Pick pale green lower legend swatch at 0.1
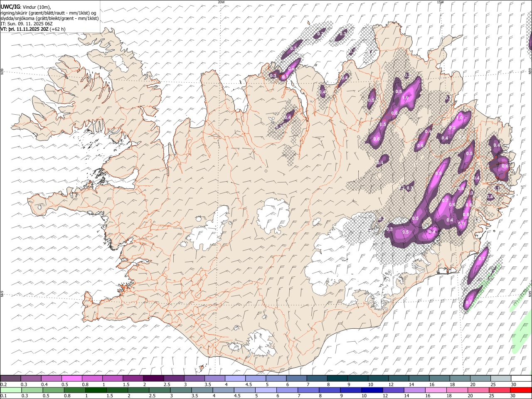Screen dimensions: 532x399 11,390
